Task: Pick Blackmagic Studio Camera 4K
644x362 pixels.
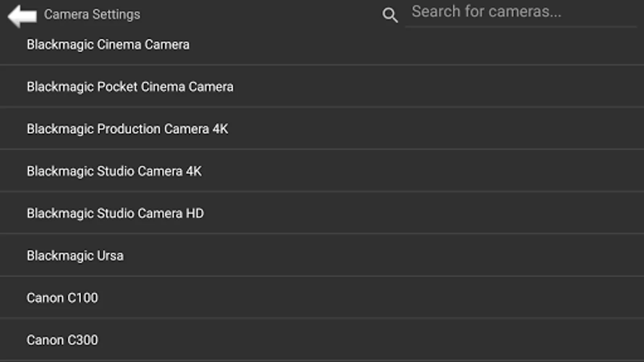Action: [114, 171]
